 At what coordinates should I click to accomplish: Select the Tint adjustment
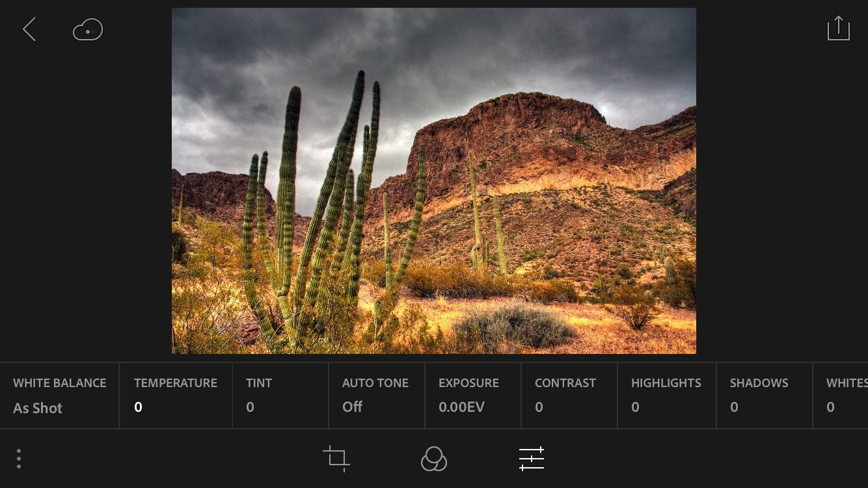point(280,396)
